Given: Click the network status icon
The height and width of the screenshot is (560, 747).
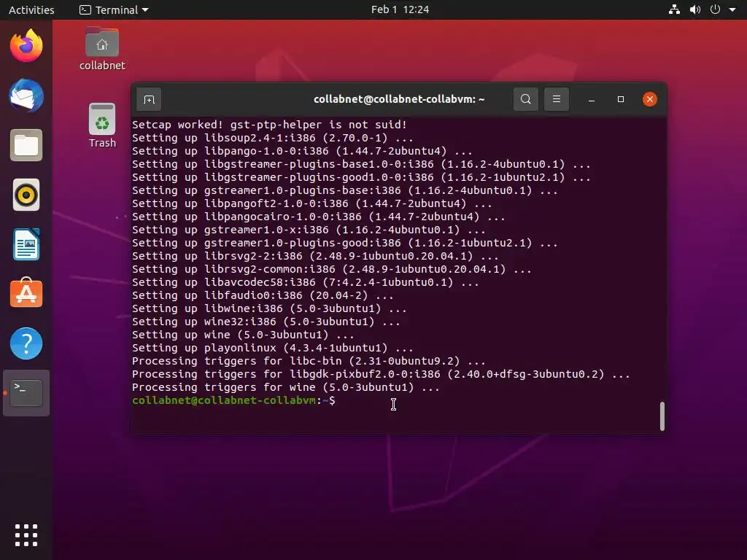Looking at the screenshot, I should 674,9.
